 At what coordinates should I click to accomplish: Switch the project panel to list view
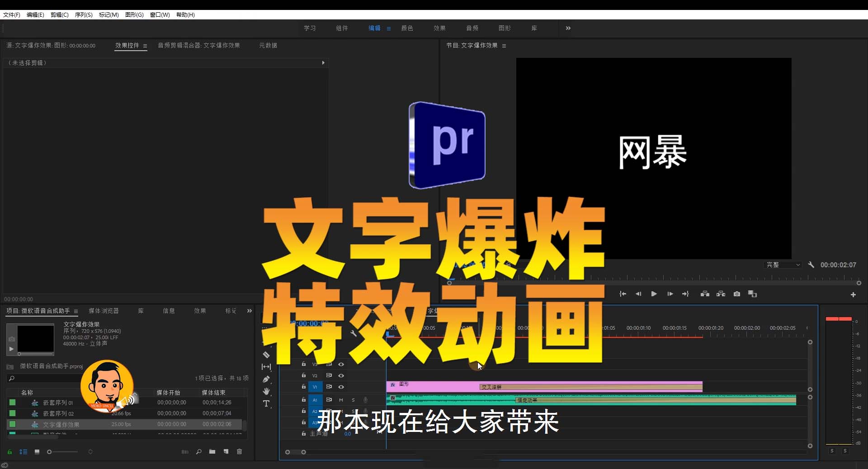coord(24,452)
